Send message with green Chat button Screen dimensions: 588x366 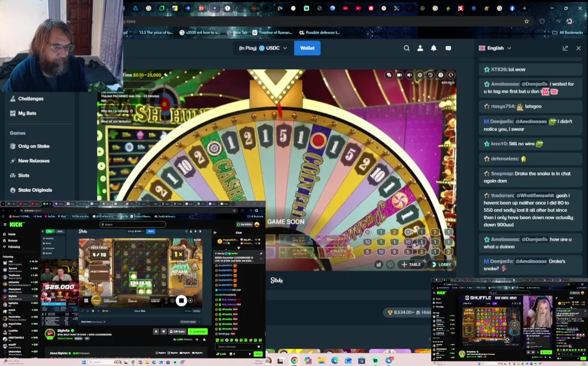coord(258,354)
